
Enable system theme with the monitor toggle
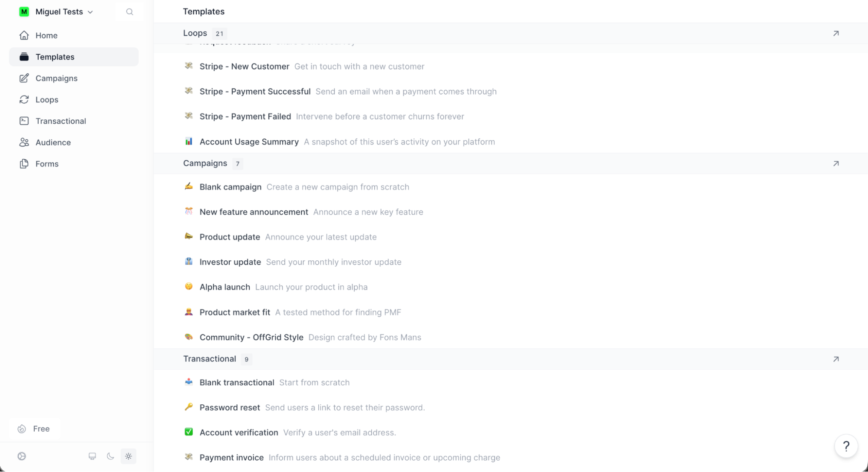coord(92,456)
